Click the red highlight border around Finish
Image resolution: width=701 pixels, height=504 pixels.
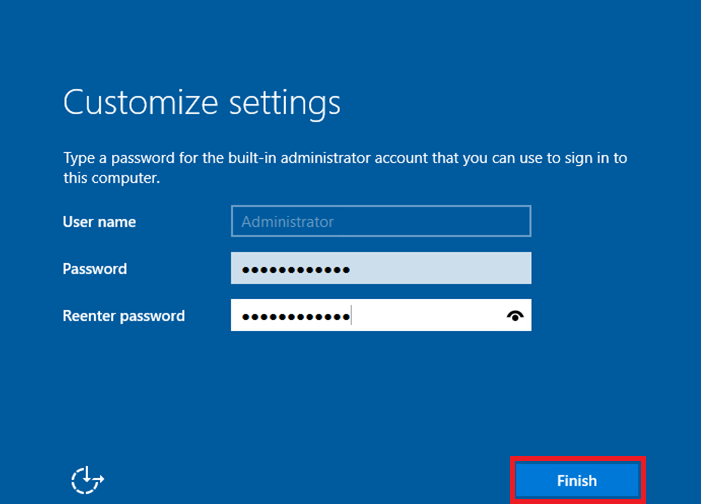(578, 459)
